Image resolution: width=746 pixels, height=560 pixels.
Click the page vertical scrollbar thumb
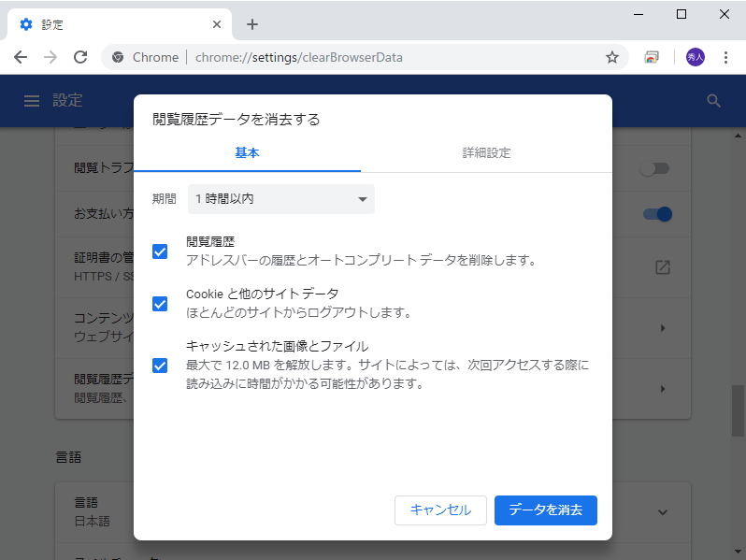(x=738, y=410)
